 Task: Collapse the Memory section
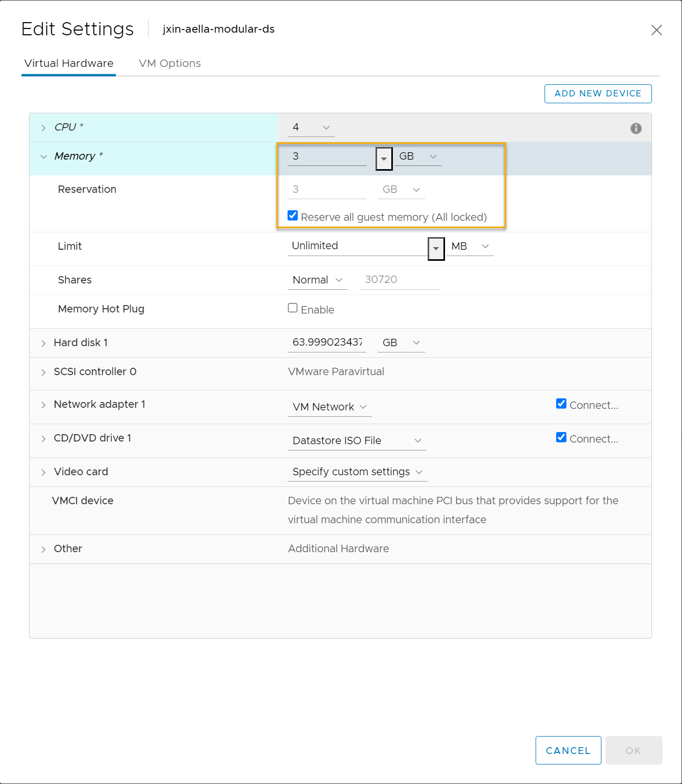(x=44, y=156)
